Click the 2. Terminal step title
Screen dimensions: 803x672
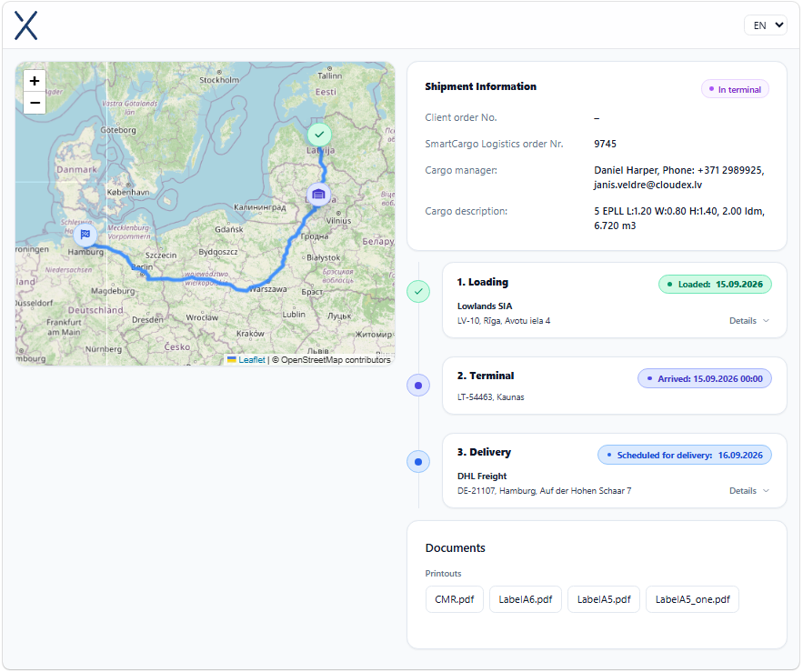pyautogui.click(x=486, y=376)
